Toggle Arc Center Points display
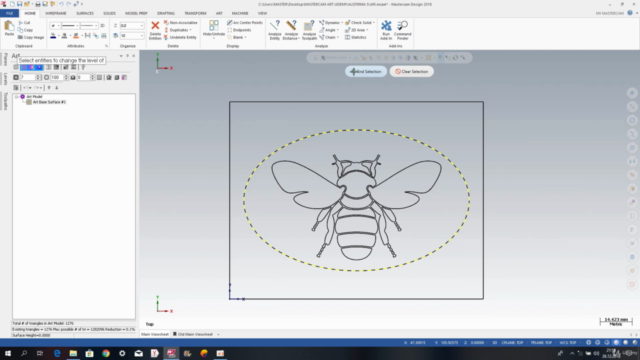 245,22
